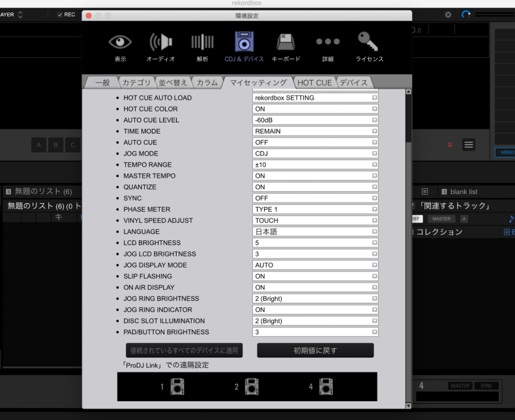Open the JOG MODE dropdown

click(316, 154)
